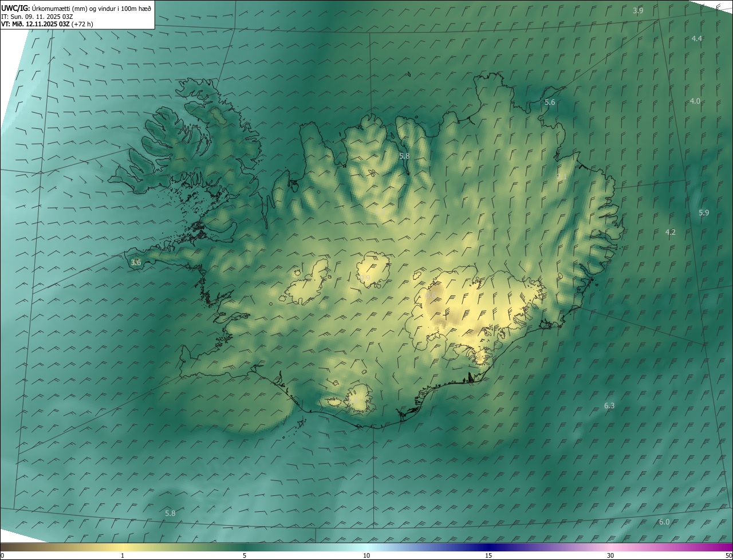This screenshot has width=733, height=560.
Task: Select the 3.6 value on Snæfellsnes peninsula
Action: 136,263
